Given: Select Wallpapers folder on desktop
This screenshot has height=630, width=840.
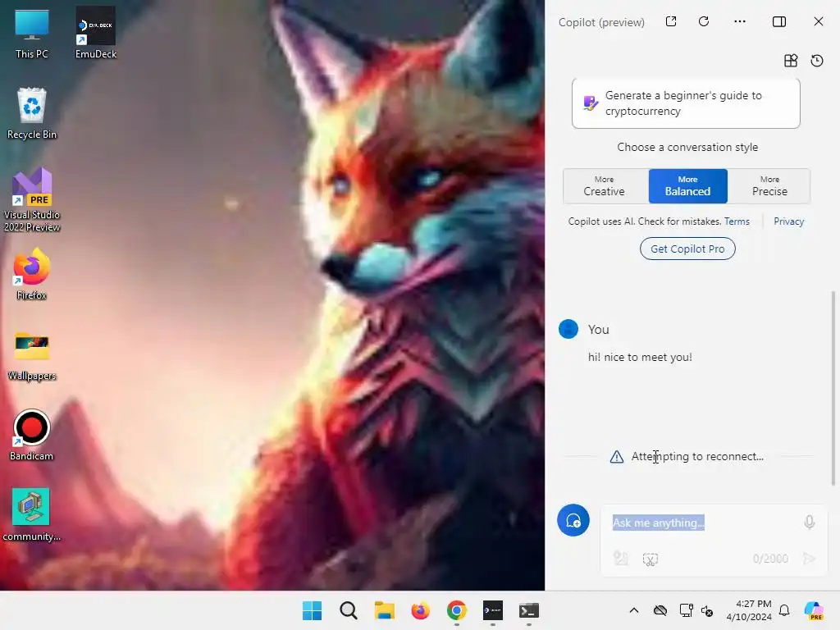Looking at the screenshot, I should [x=32, y=355].
